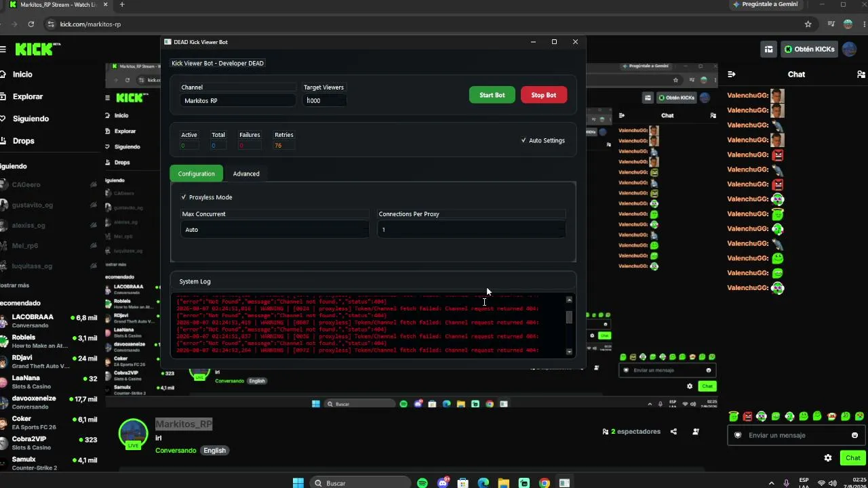Click the green Start Bot button
The image size is (868, 488).
492,95
